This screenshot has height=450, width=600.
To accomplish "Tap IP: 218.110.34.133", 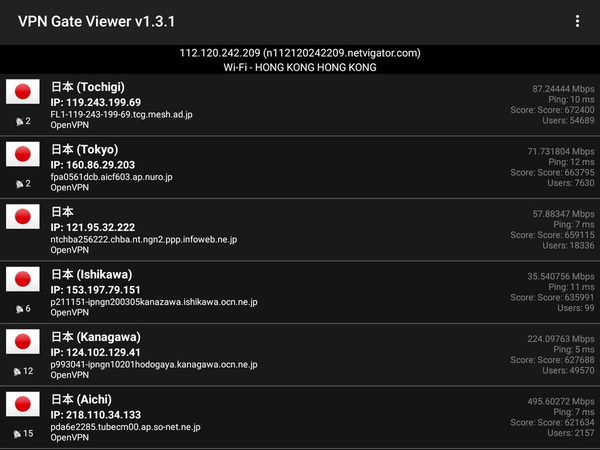I will pos(96,415).
